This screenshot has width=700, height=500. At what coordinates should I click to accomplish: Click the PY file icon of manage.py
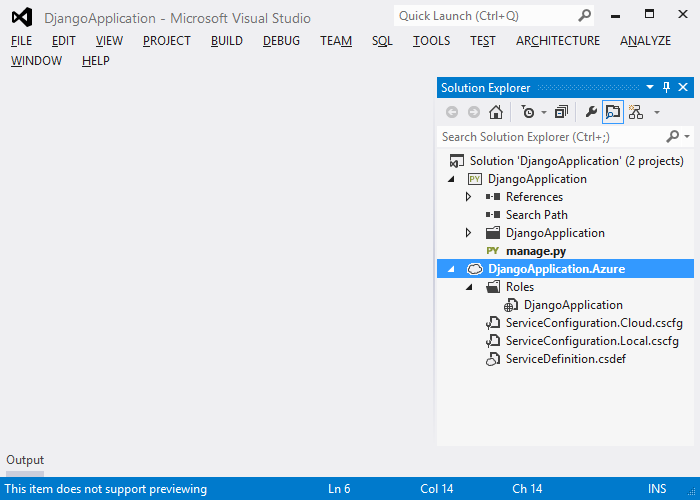pyautogui.click(x=492, y=251)
